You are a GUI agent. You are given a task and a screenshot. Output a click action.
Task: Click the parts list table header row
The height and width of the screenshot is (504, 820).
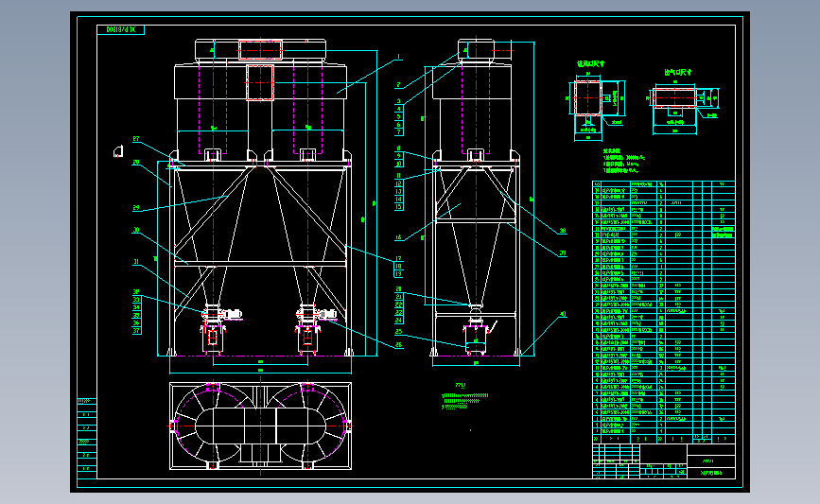(x=664, y=439)
